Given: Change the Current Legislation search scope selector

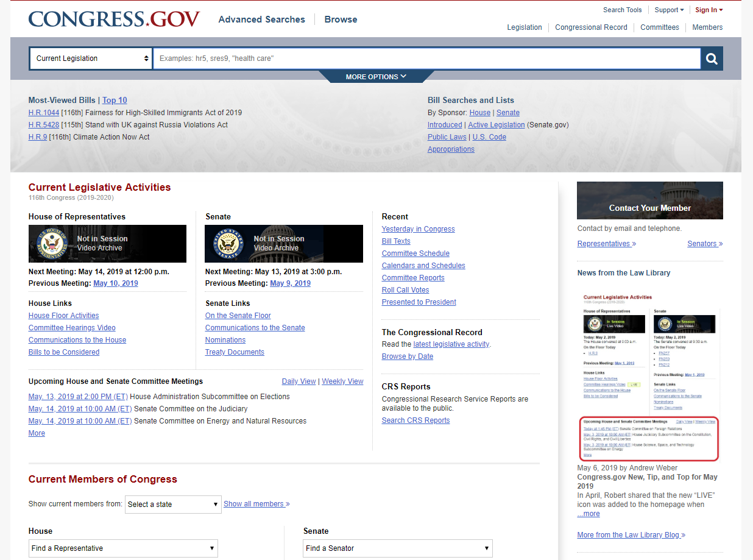Looking at the screenshot, I should coord(90,58).
